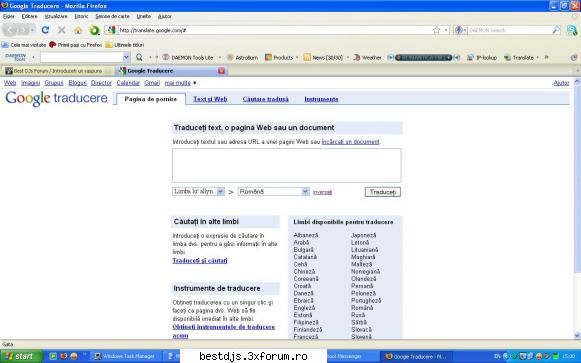The height and width of the screenshot is (363, 581).
Task: Expand the source language dropdown
Action: (x=220, y=192)
